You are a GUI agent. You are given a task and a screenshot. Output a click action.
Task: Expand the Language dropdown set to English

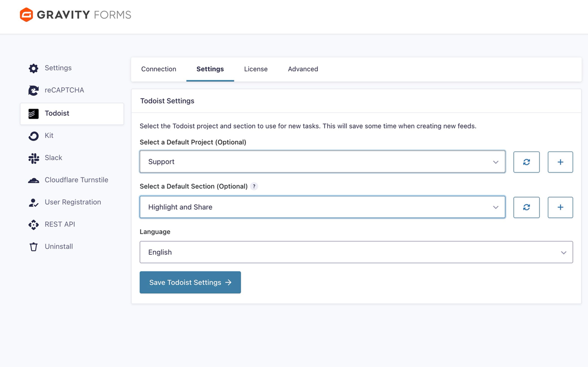click(356, 252)
